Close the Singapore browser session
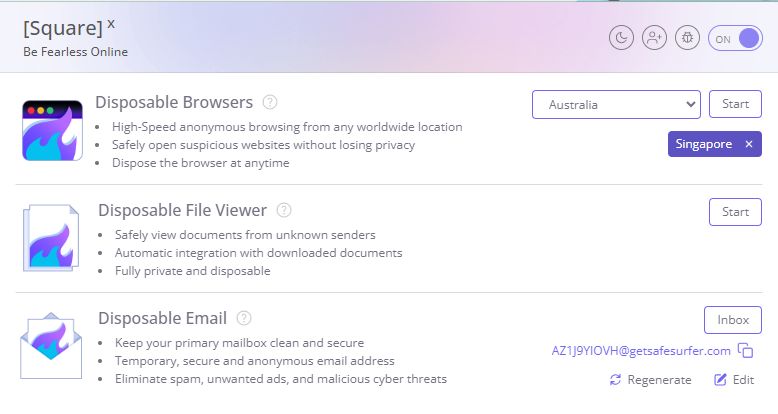 point(749,144)
